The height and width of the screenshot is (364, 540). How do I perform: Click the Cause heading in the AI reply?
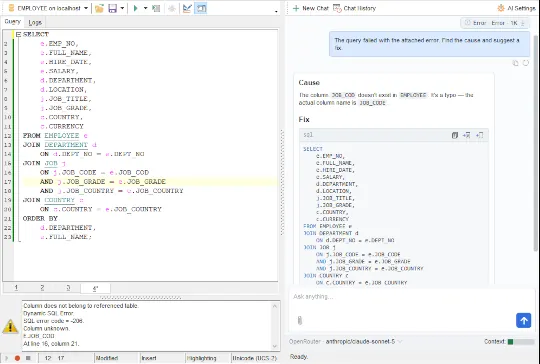[309, 83]
